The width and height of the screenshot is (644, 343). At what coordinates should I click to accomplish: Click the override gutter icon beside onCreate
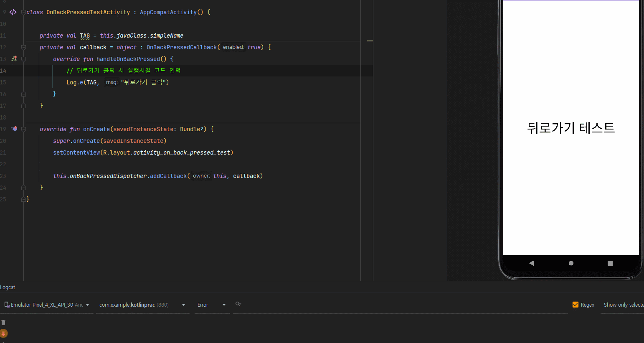point(14,129)
